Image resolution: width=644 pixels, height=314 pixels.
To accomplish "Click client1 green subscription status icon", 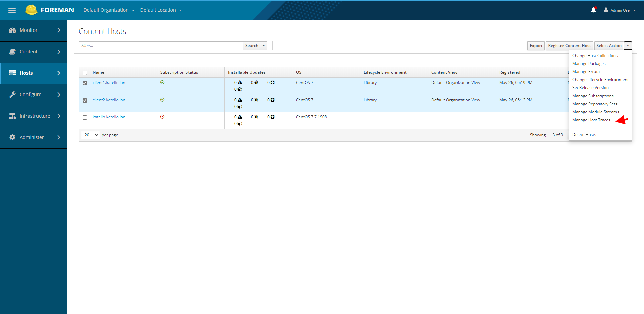I will click(x=162, y=82).
